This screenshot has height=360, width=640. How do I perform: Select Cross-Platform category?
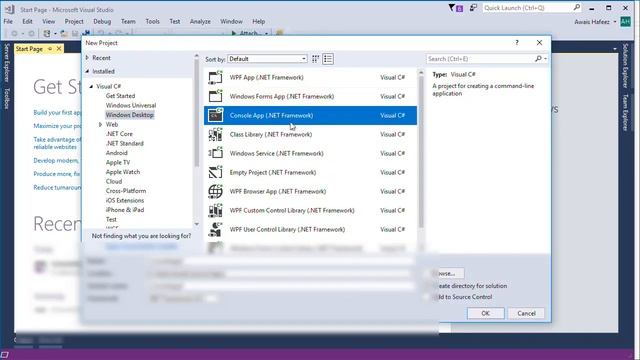tap(126, 191)
